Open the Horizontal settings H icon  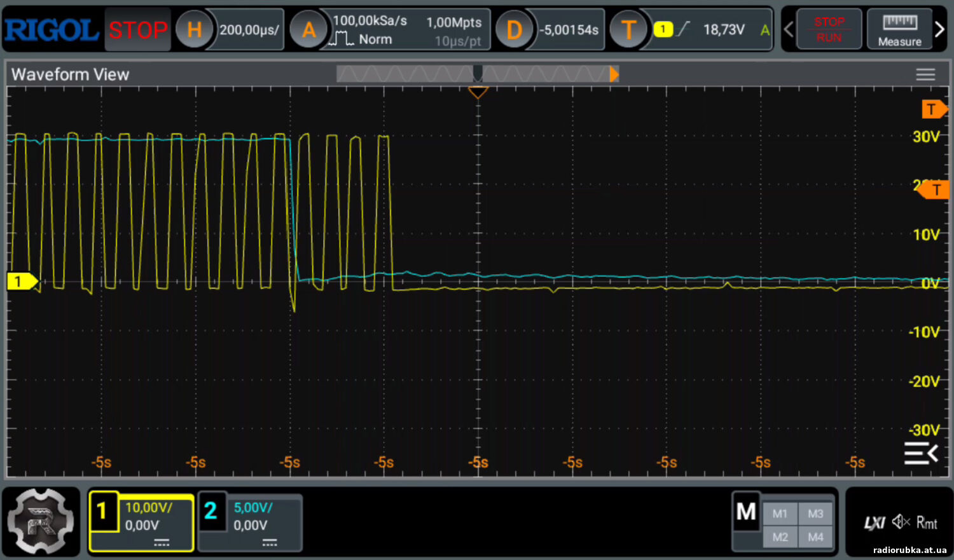pos(194,30)
